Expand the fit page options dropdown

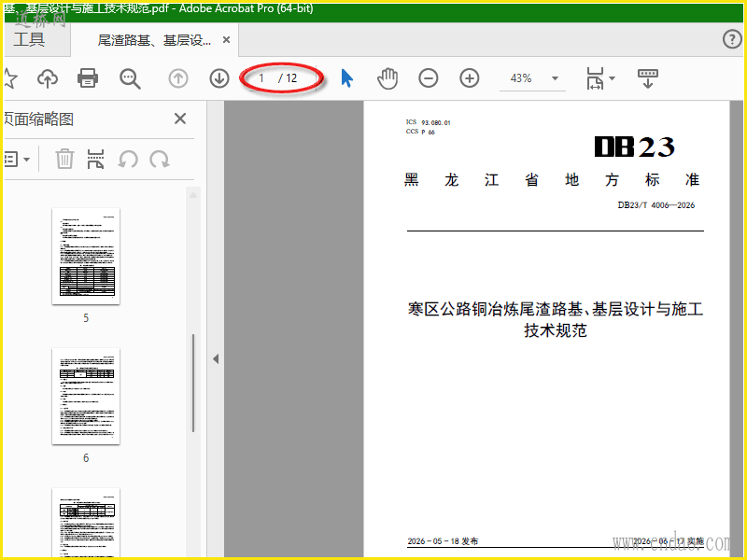click(x=612, y=78)
